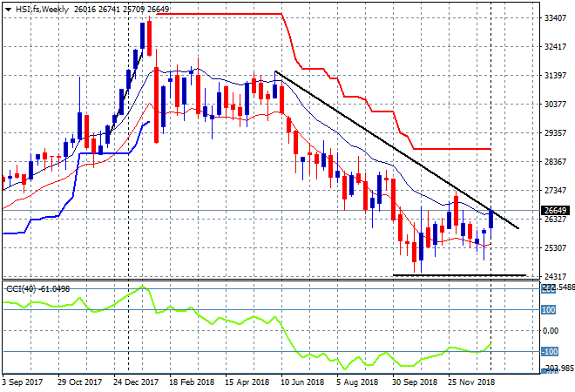Screen dimensions: 575x392
Task: Click price scale label 32417
Action: click(x=555, y=46)
